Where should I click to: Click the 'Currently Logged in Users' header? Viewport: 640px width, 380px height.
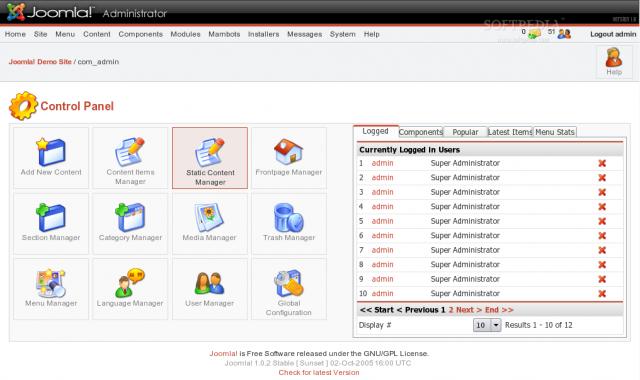point(409,150)
